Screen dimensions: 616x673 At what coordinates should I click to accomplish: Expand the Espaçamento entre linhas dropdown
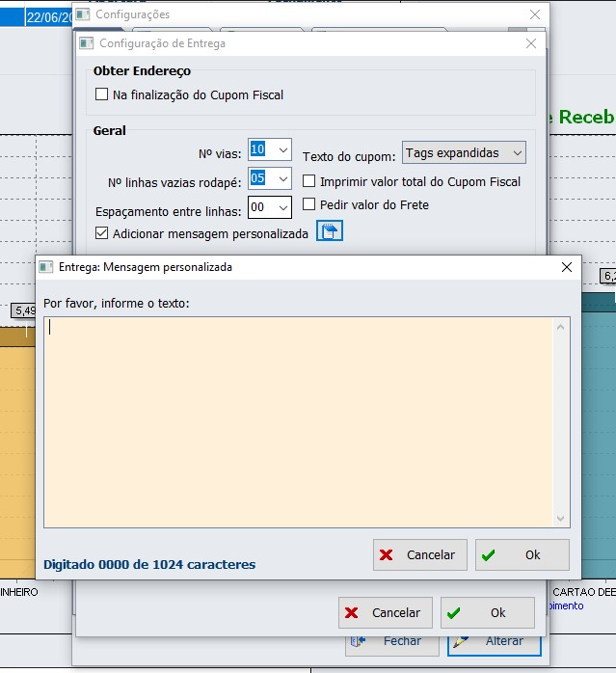coord(281,207)
